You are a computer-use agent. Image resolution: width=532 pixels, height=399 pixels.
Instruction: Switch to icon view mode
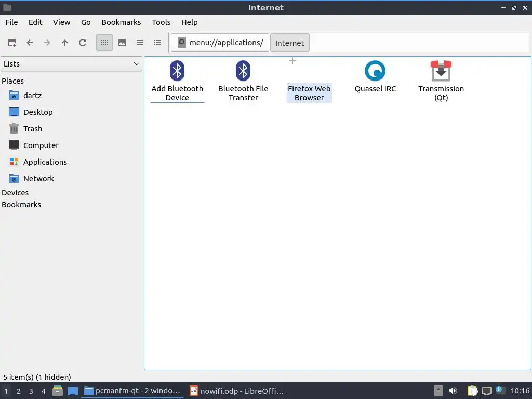[104, 43]
